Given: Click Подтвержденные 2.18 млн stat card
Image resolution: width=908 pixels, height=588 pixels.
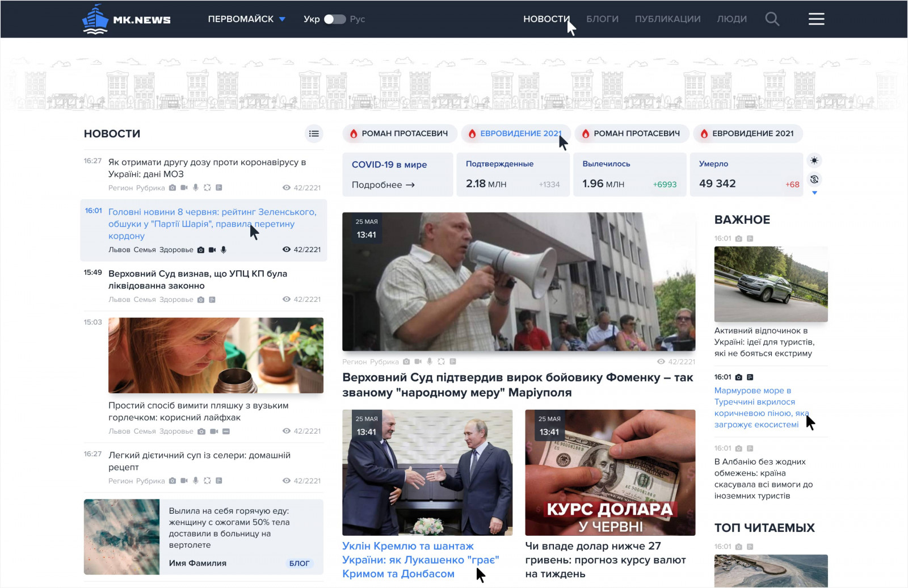Looking at the screenshot, I should coord(513,174).
